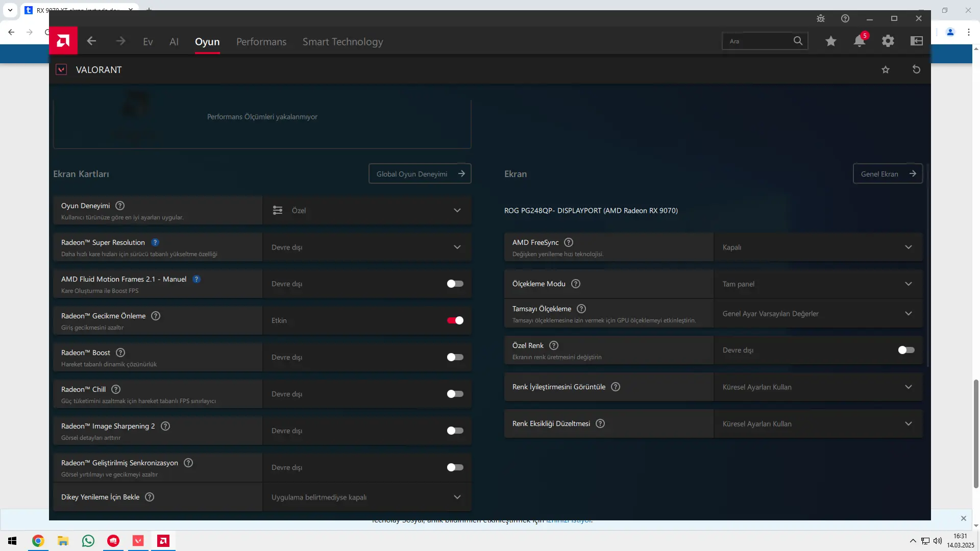Open Oyun Deneyimi dropdown set to Özel
The height and width of the screenshot is (551, 980).
(x=367, y=210)
